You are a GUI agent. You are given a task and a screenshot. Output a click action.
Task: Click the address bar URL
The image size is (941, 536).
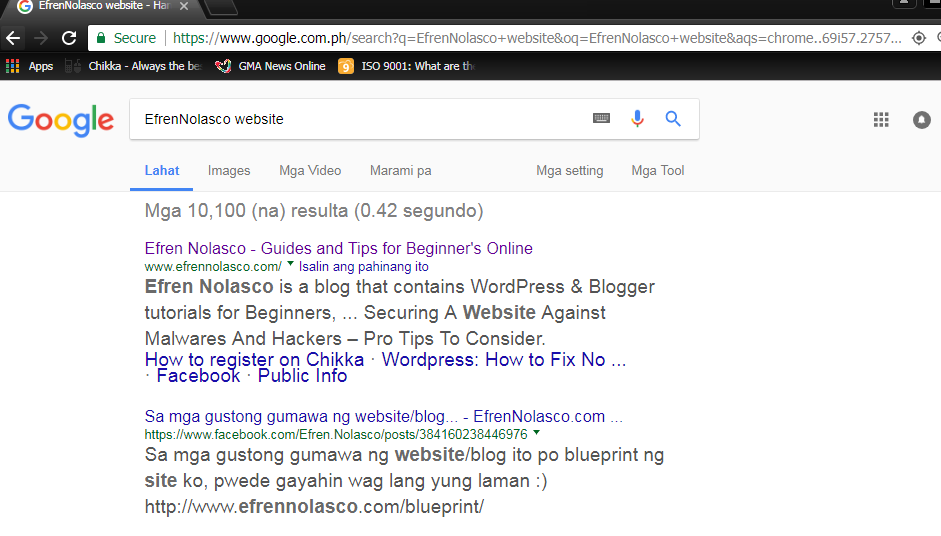click(x=537, y=38)
